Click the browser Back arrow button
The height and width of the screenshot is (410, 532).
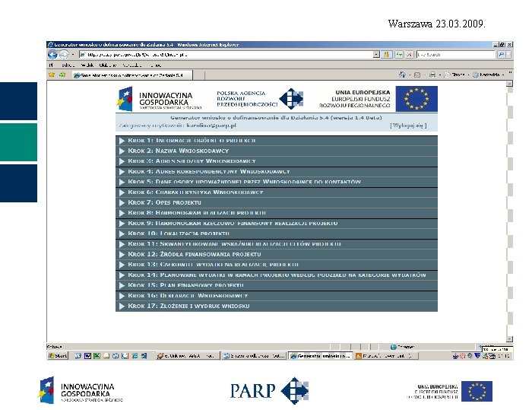coord(52,54)
